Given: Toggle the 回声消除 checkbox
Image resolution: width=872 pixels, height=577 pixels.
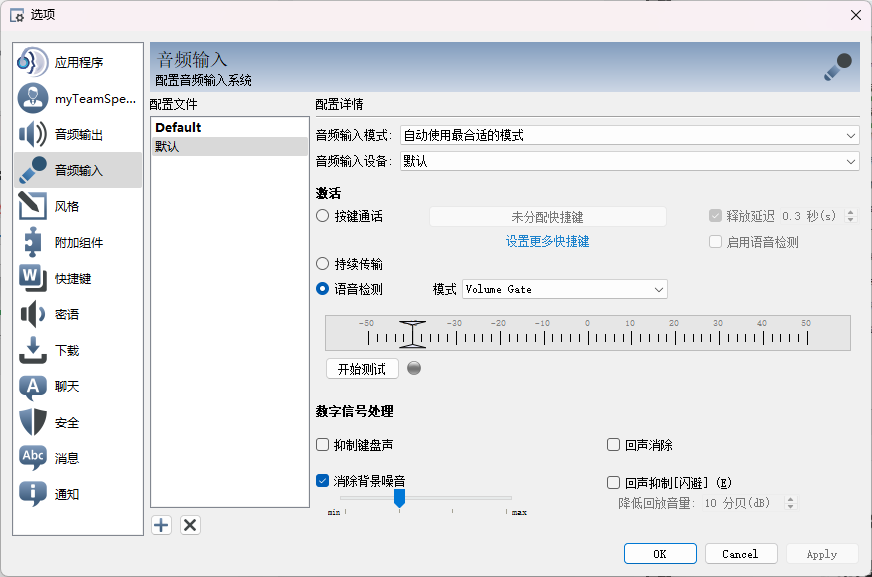Looking at the screenshot, I should pyautogui.click(x=615, y=445).
